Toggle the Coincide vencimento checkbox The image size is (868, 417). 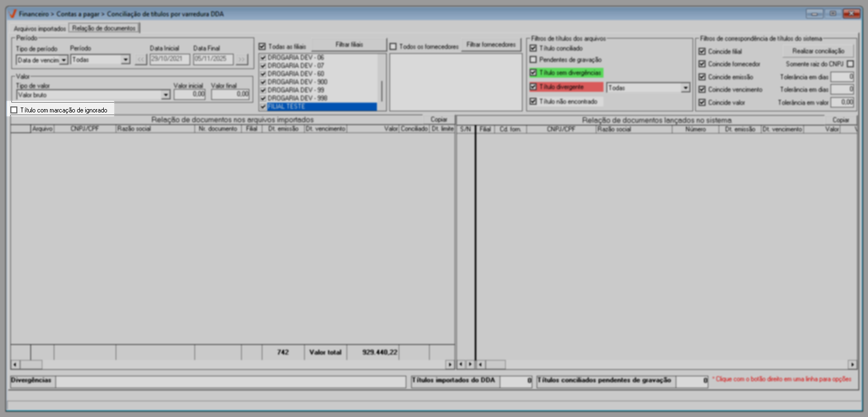click(702, 90)
